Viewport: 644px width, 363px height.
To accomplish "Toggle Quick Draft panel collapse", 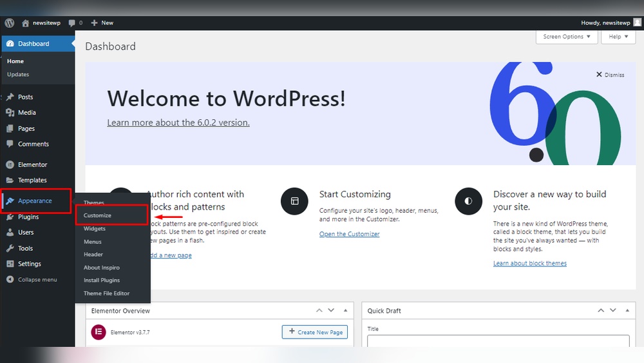I will click(x=627, y=311).
